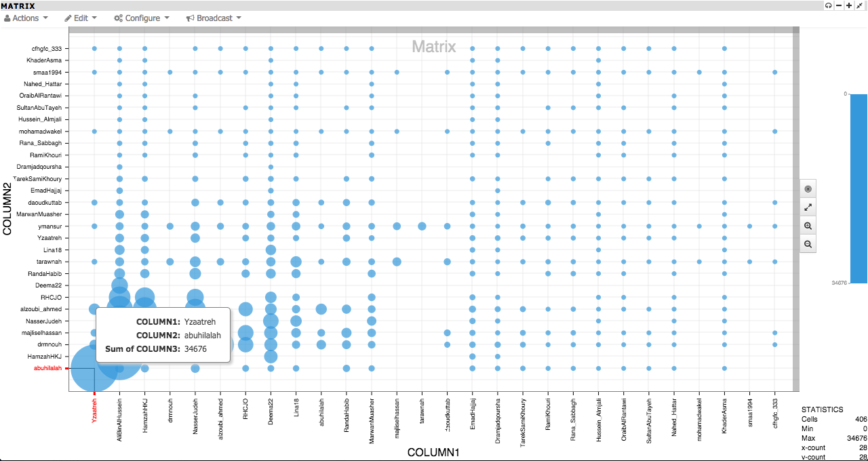Click the blue color legend bar
The width and height of the screenshot is (868, 461).
[859, 188]
